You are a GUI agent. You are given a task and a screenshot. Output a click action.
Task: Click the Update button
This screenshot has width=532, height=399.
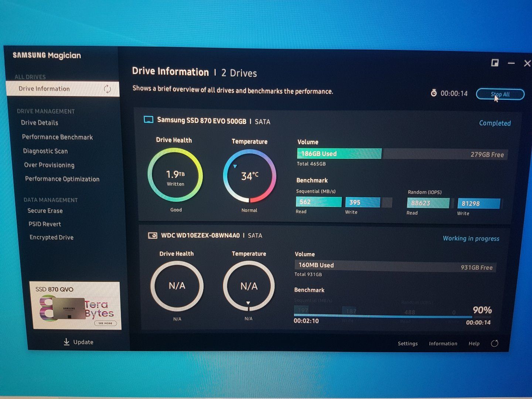tap(79, 342)
